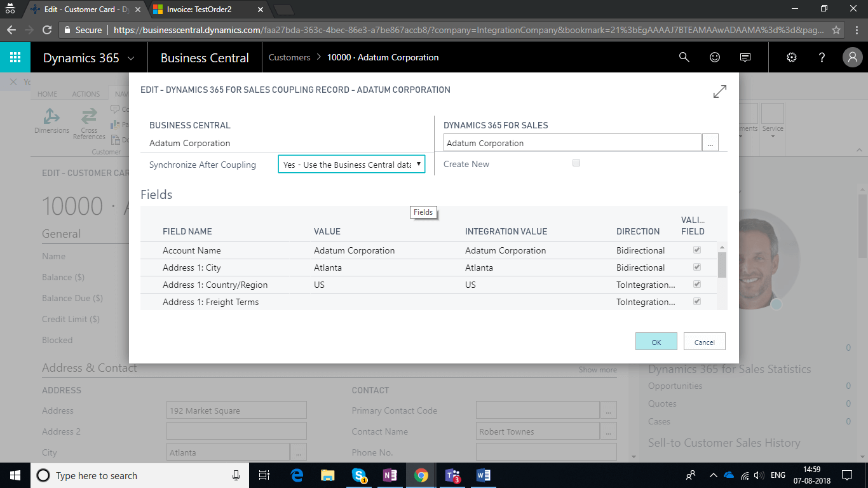Click the help question mark icon

click(822, 57)
